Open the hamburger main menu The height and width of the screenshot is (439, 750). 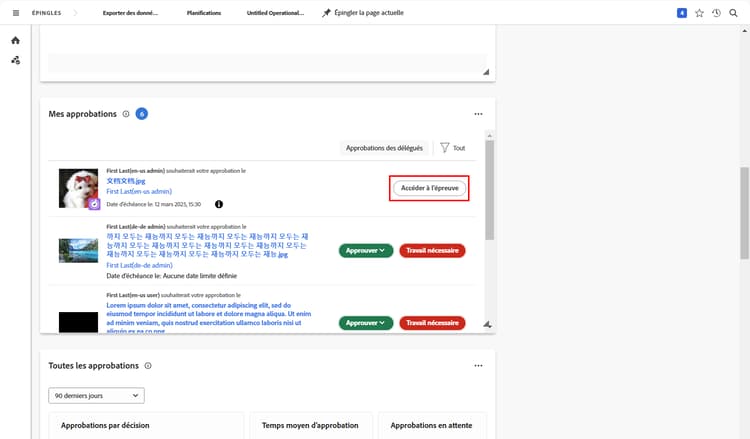[16, 13]
